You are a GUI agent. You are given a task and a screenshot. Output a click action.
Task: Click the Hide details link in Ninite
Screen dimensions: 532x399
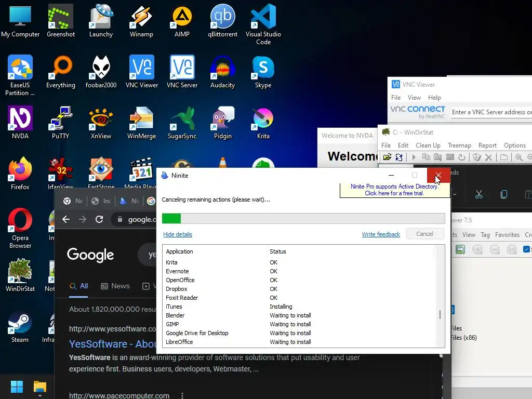(178, 234)
